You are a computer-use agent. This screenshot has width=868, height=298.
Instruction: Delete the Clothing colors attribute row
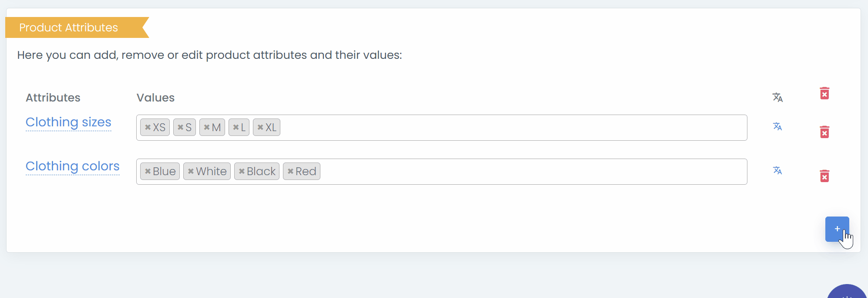(x=824, y=176)
